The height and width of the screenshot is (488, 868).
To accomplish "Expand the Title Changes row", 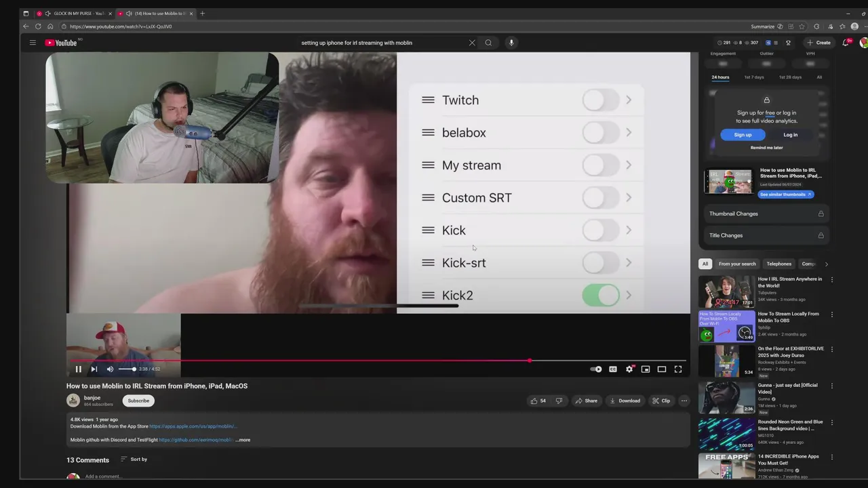I will tap(766, 235).
